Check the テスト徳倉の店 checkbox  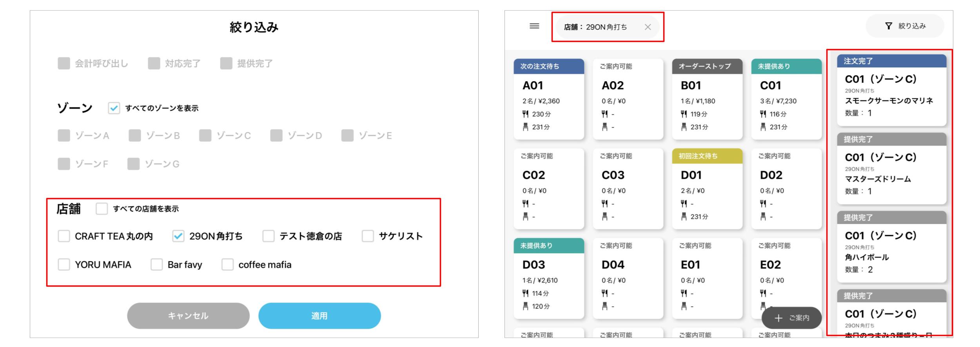coord(269,236)
